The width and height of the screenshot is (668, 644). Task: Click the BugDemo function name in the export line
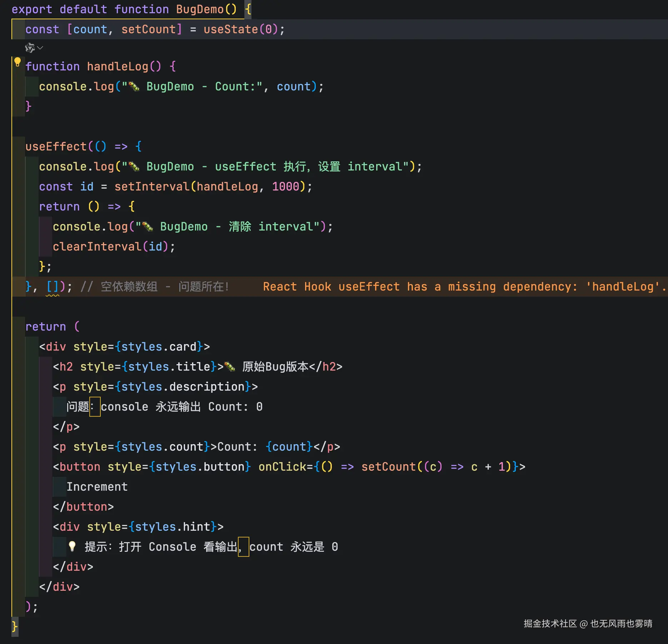point(200,9)
